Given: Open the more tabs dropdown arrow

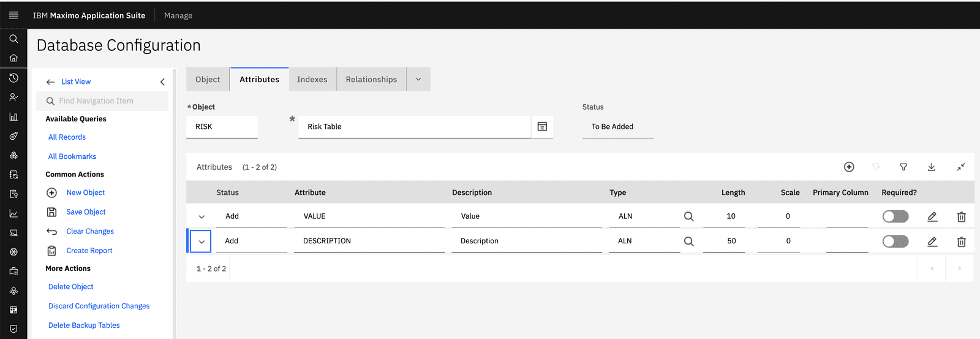Looking at the screenshot, I should click(418, 80).
